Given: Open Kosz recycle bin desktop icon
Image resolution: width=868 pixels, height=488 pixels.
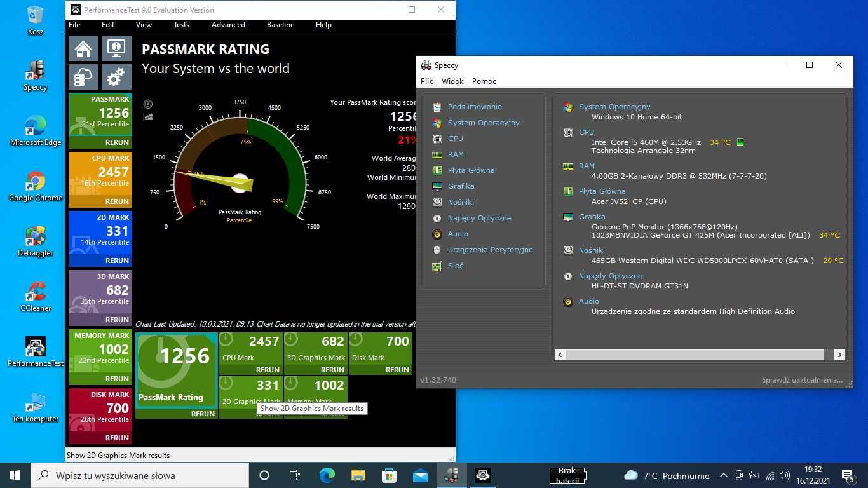Looking at the screenshot, I should pos(36,20).
